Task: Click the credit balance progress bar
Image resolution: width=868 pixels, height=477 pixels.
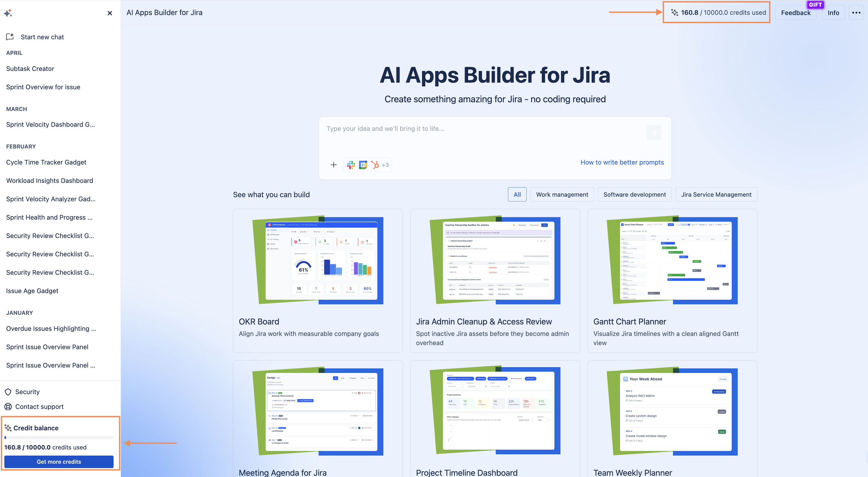Action: [59, 437]
